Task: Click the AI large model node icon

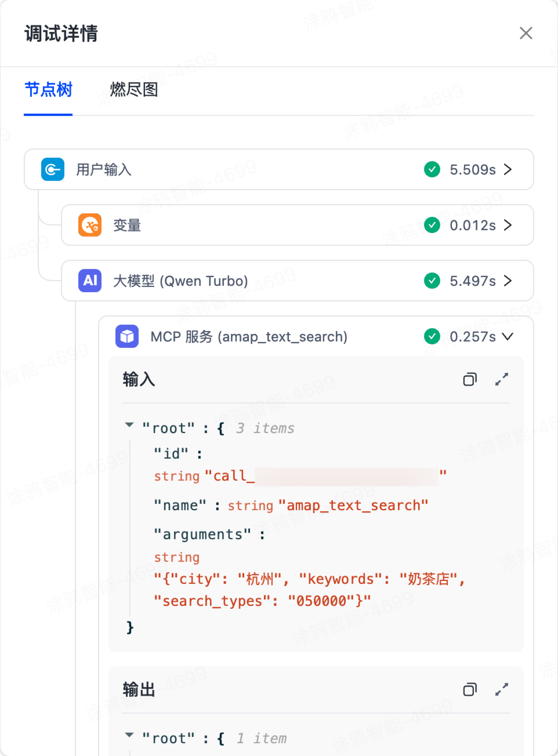Action: (x=90, y=281)
